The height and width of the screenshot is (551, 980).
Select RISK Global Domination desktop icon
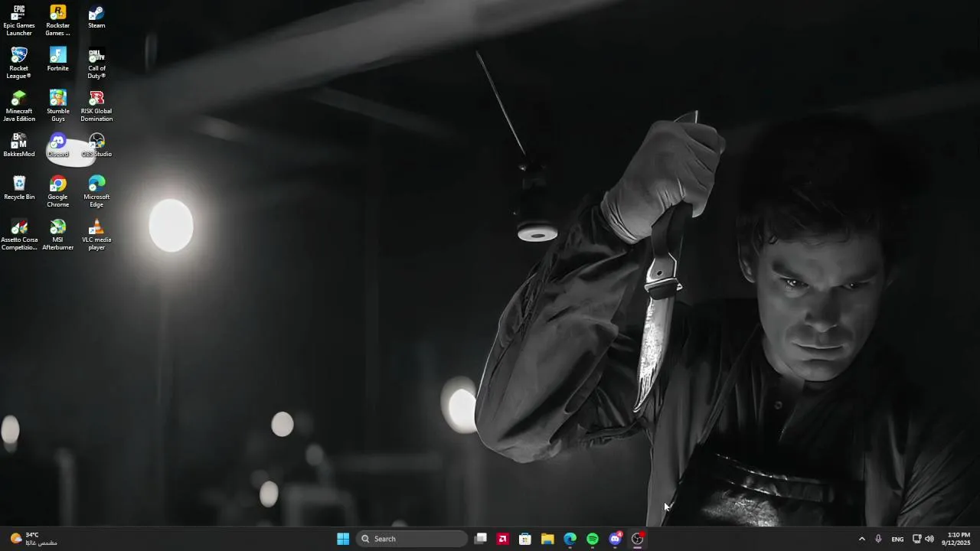pos(96,106)
